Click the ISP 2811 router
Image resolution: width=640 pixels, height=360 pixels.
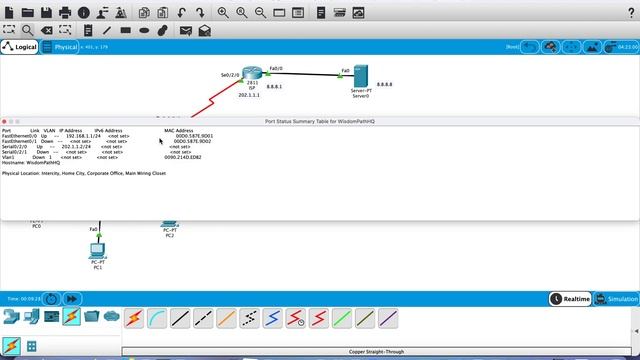pyautogui.click(x=252, y=73)
